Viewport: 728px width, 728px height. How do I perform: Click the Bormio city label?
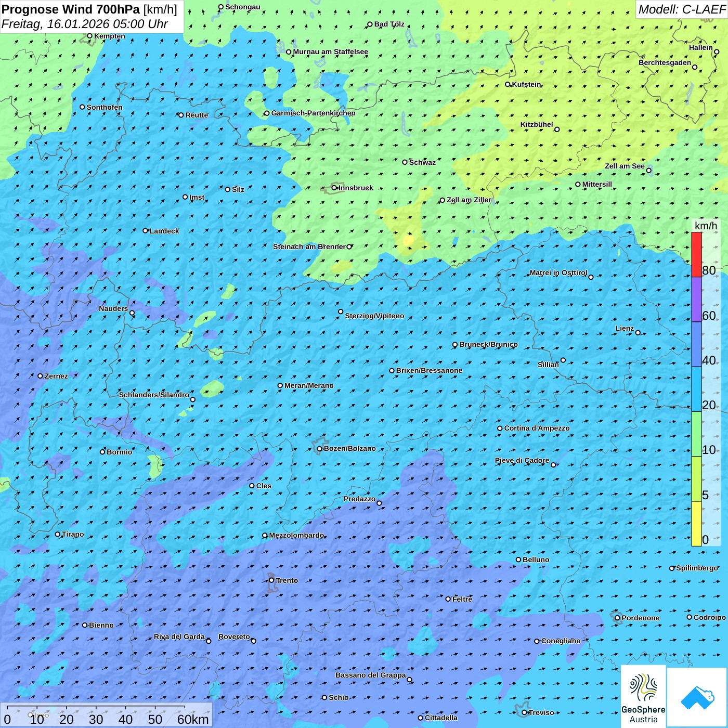tap(119, 452)
